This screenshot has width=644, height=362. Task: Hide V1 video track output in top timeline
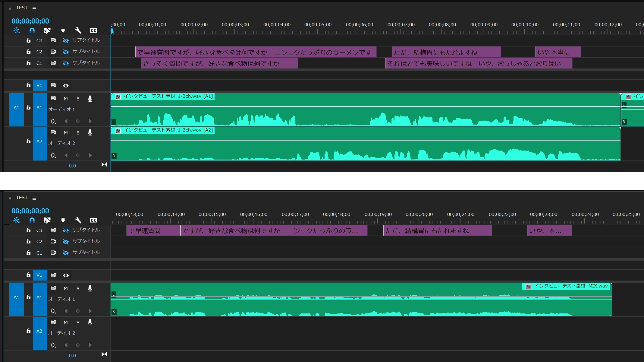click(x=66, y=86)
